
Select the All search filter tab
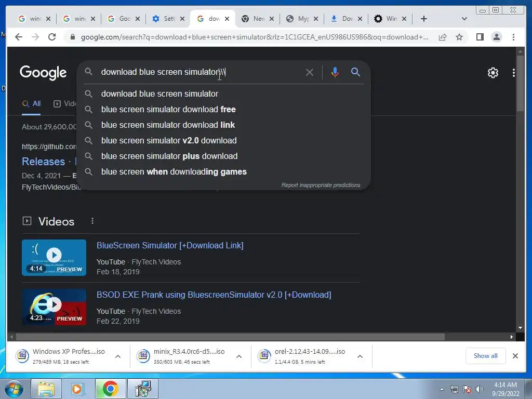[x=31, y=104]
